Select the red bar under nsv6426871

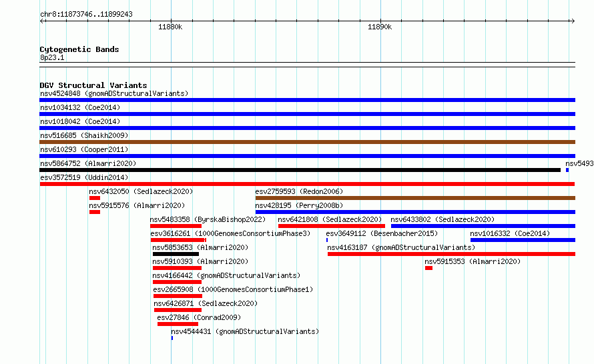[178, 310]
